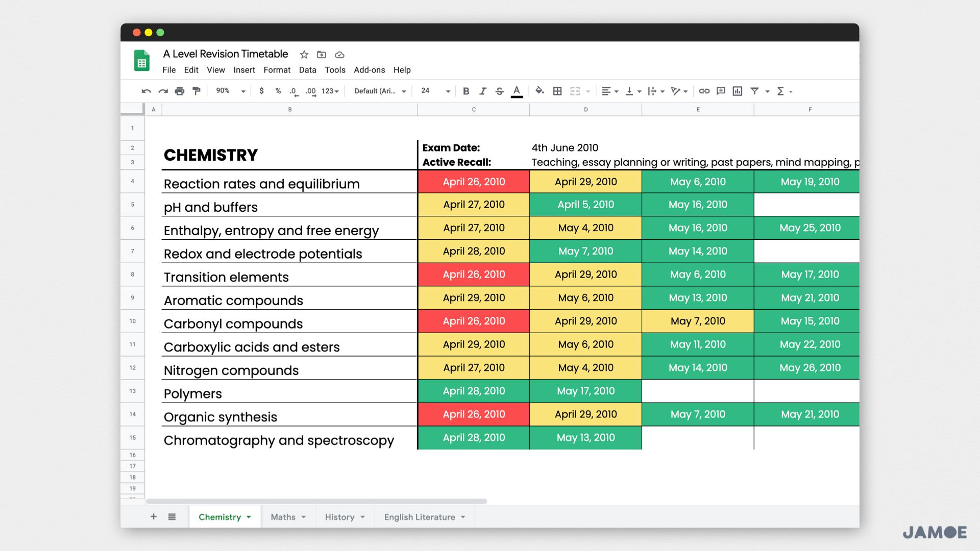Click the undo icon in toolbar
Image resolution: width=980 pixels, height=551 pixels.
coord(146,91)
